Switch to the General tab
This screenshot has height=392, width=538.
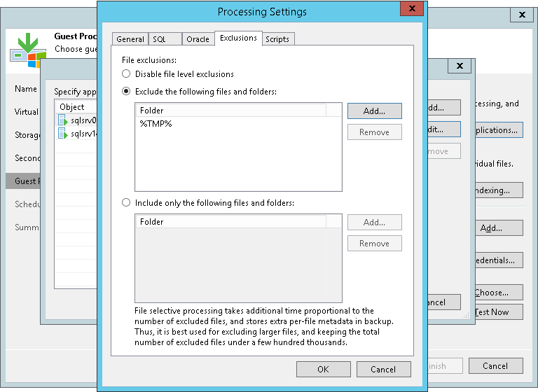click(130, 39)
